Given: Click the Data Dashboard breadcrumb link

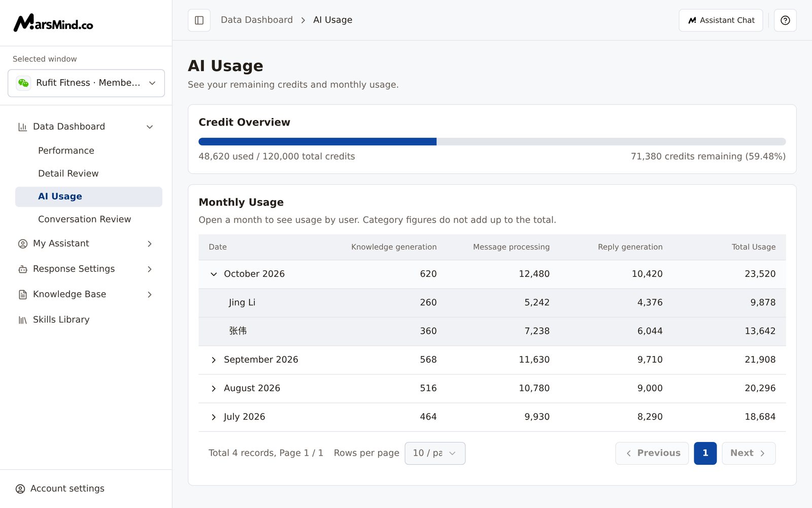Looking at the screenshot, I should tap(257, 20).
